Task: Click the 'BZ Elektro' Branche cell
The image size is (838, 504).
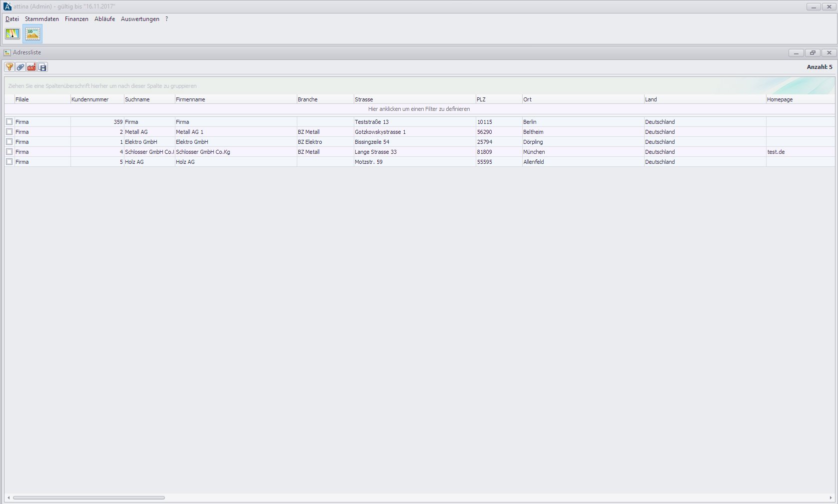Action: [325, 142]
